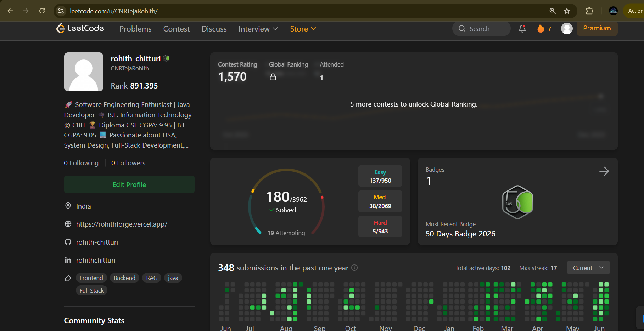Click the LinkedIn icon beside rohithchitturi-

(68, 260)
